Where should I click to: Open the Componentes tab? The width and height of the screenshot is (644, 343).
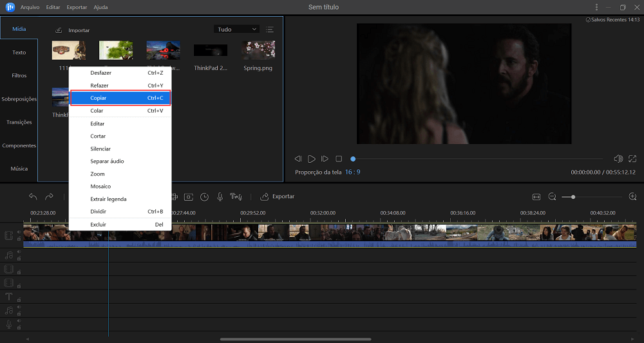19,145
